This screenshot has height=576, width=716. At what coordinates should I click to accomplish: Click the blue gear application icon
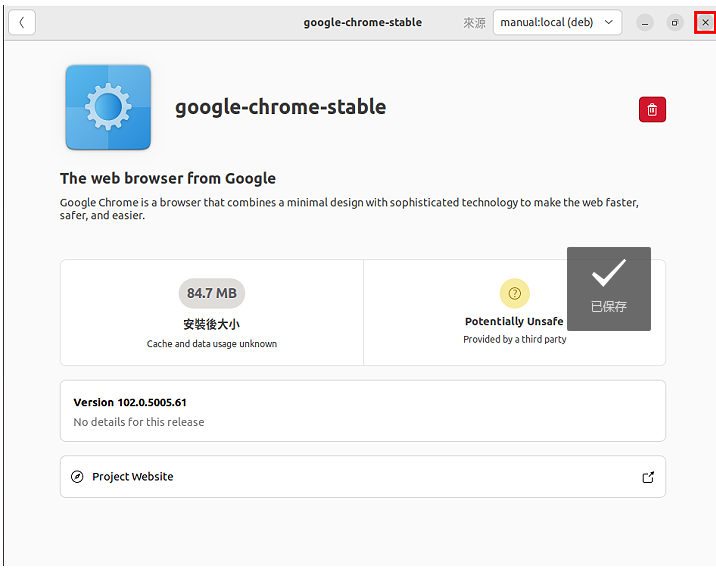108,107
